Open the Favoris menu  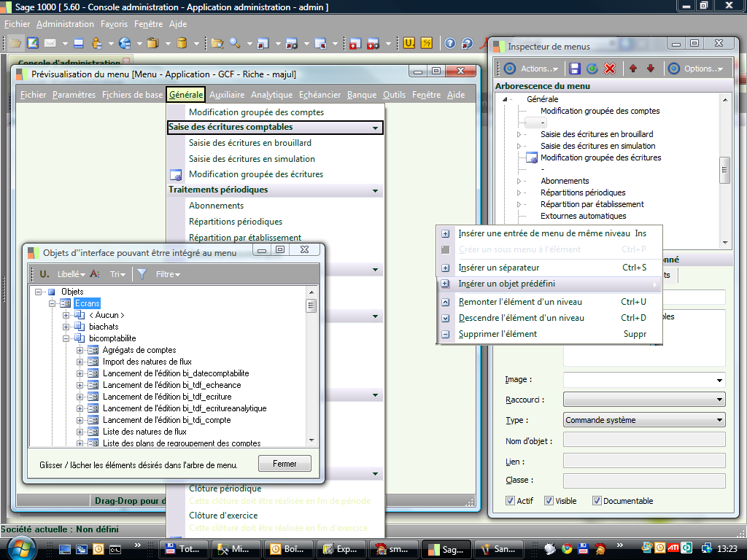tap(115, 24)
